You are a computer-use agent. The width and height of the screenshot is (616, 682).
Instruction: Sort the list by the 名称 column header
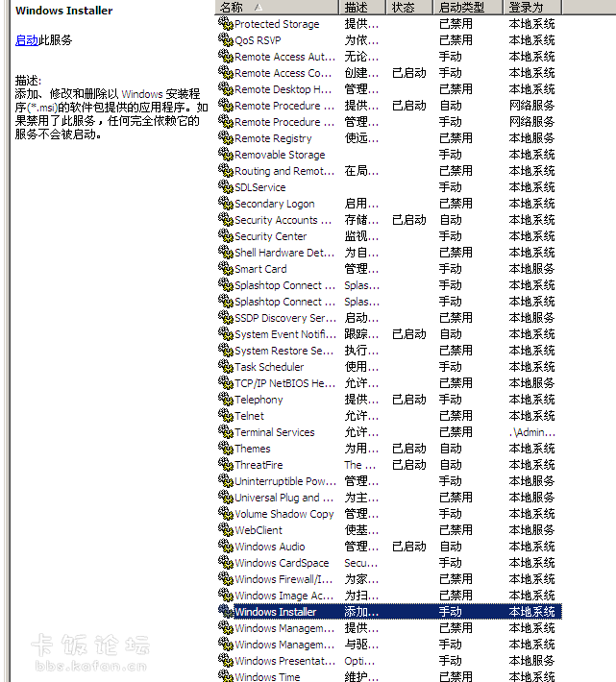(x=276, y=7)
